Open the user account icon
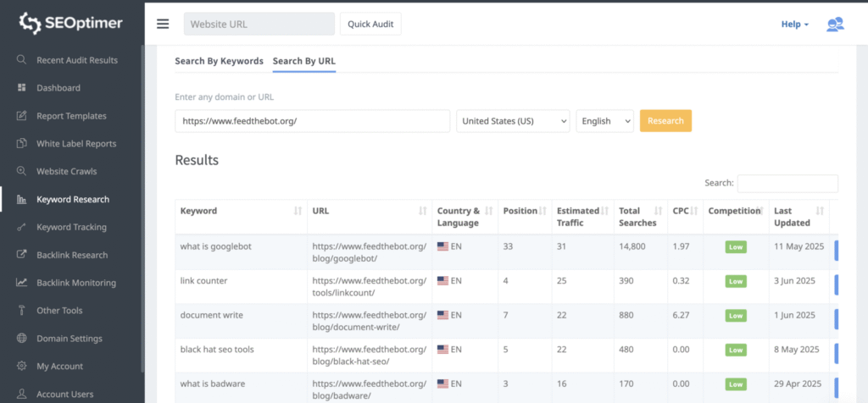868x403 pixels. coord(835,25)
